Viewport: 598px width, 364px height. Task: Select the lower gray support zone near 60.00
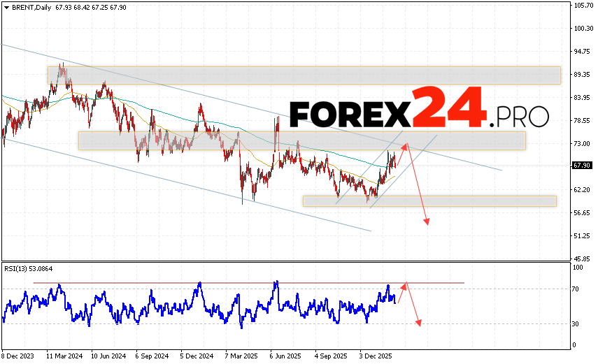click(429, 201)
